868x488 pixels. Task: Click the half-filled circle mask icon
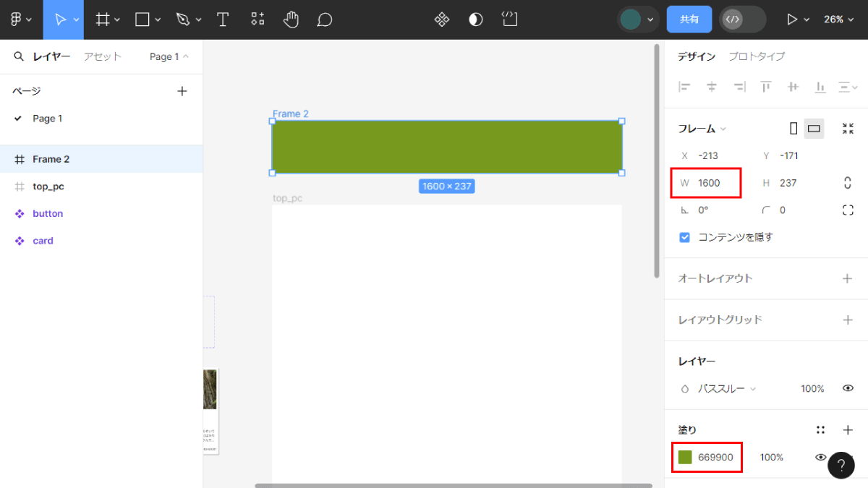[x=475, y=20]
